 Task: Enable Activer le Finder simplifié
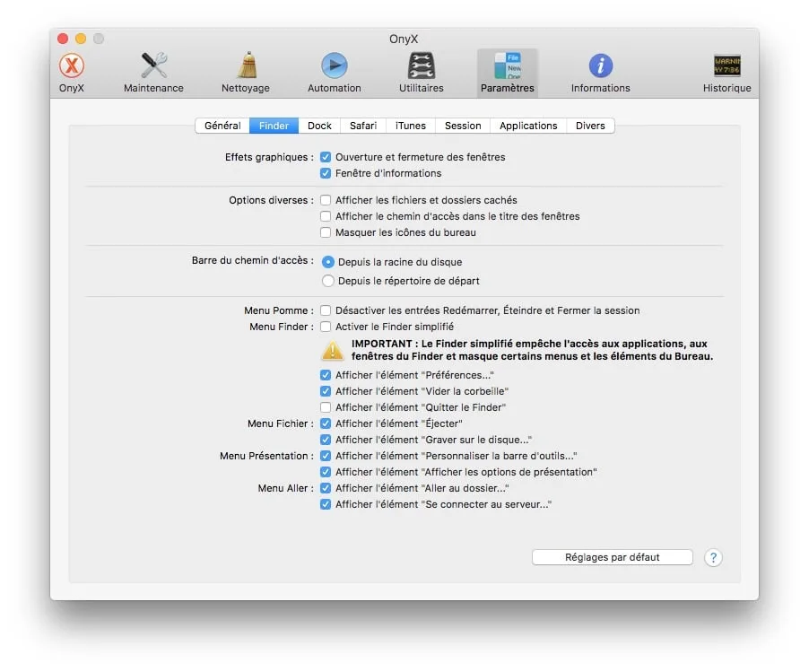[326, 327]
